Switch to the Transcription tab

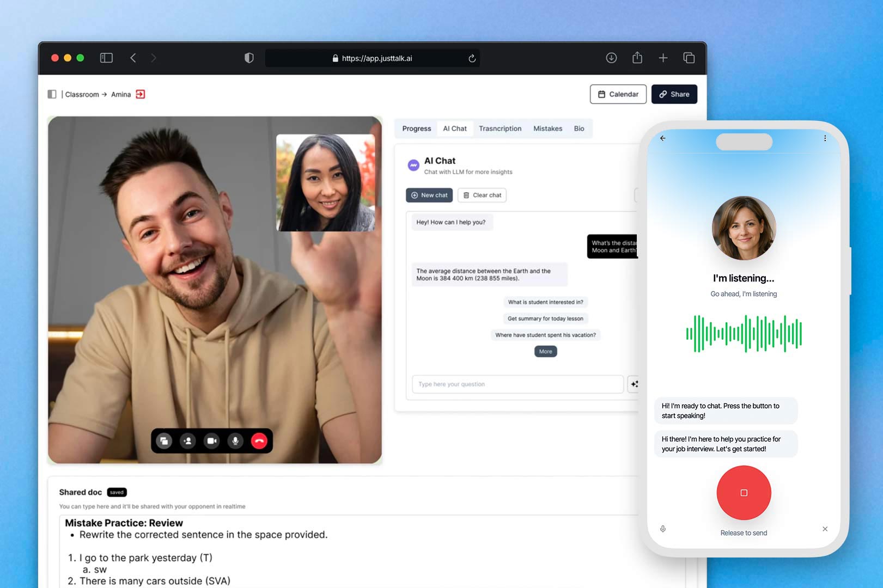coord(500,128)
